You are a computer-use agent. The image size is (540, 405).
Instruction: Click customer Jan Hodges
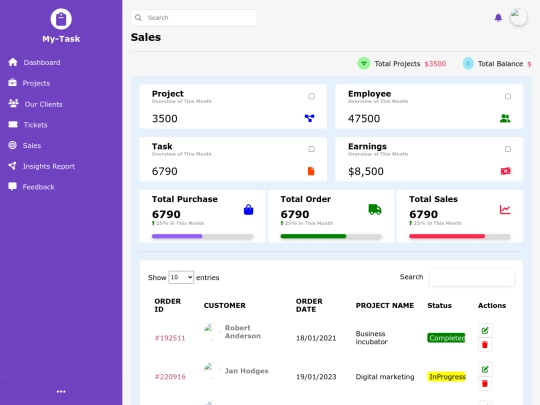tap(247, 371)
